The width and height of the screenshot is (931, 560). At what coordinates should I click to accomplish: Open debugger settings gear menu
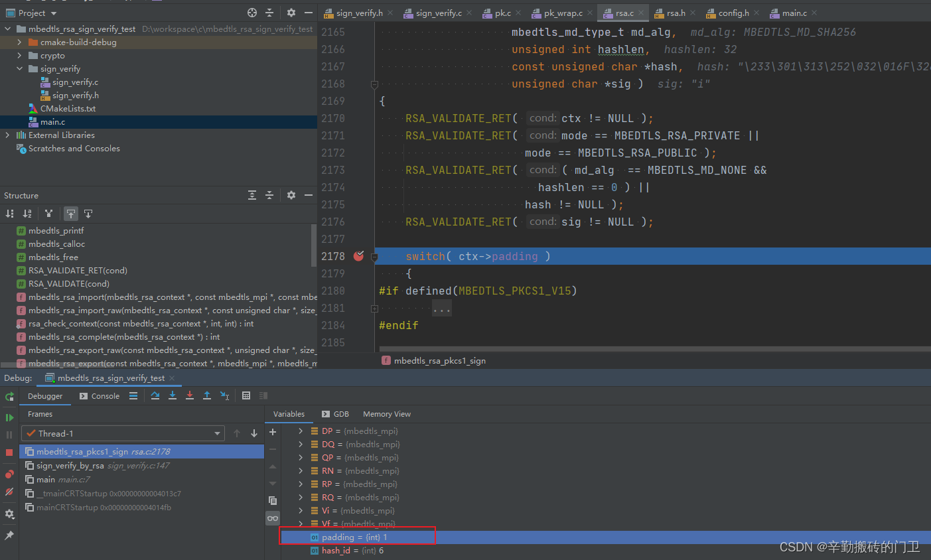9,514
